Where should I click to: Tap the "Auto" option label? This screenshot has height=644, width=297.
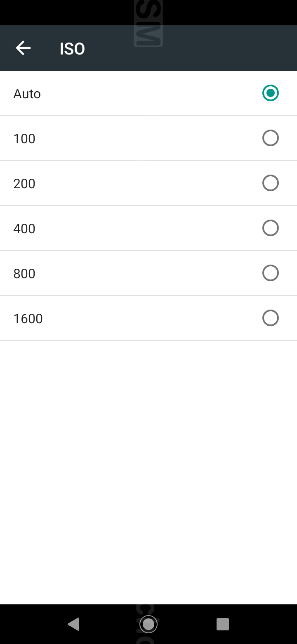pyautogui.click(x=27, y=94)
